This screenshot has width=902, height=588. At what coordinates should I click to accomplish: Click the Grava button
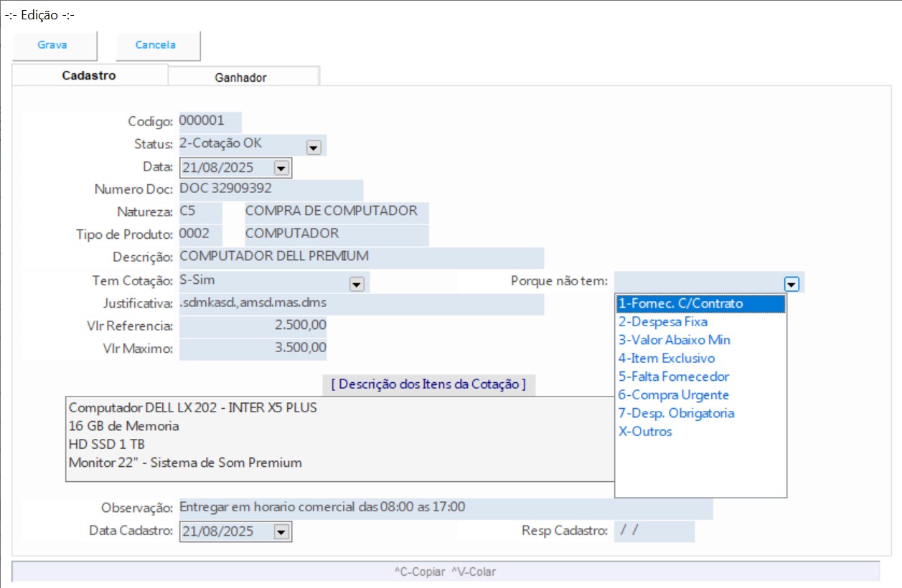[52, 45]
